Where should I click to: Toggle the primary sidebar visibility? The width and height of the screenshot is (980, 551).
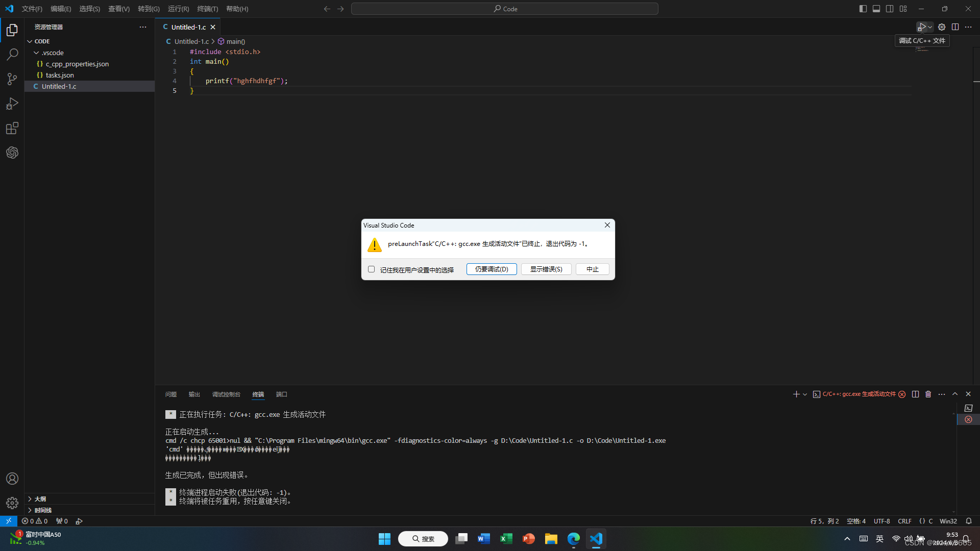click(x=863, y=9)
